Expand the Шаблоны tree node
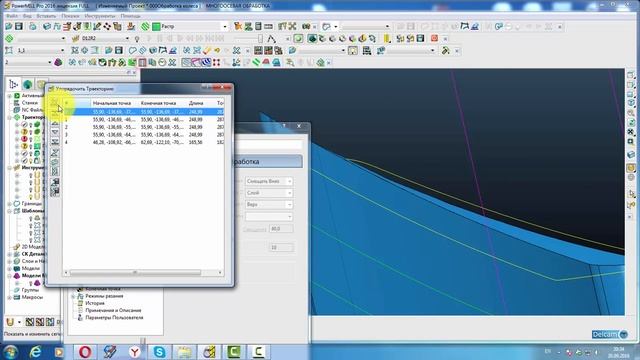 [9, 211]
